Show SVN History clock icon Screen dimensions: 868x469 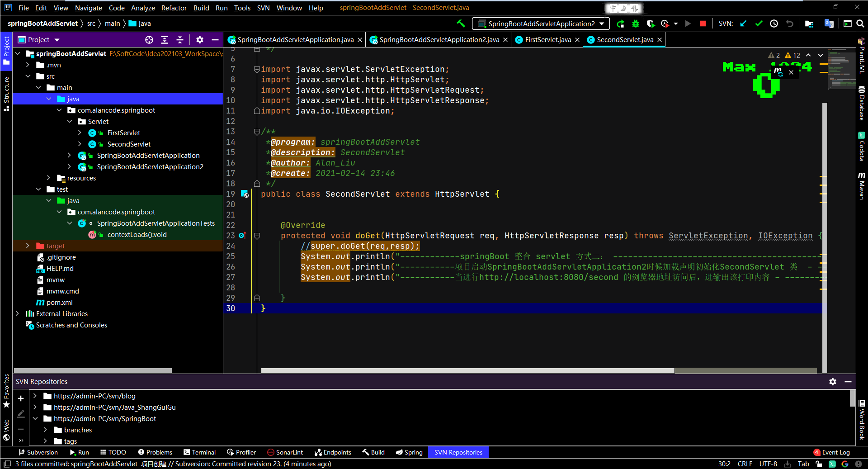774,24
